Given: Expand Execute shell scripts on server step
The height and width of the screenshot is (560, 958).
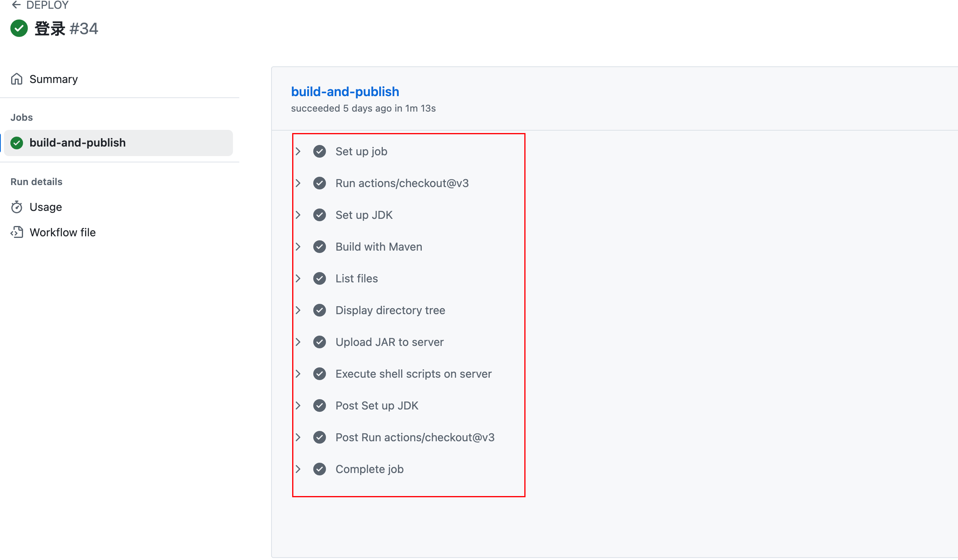Looking at the screenshot, I should point(298,374).
